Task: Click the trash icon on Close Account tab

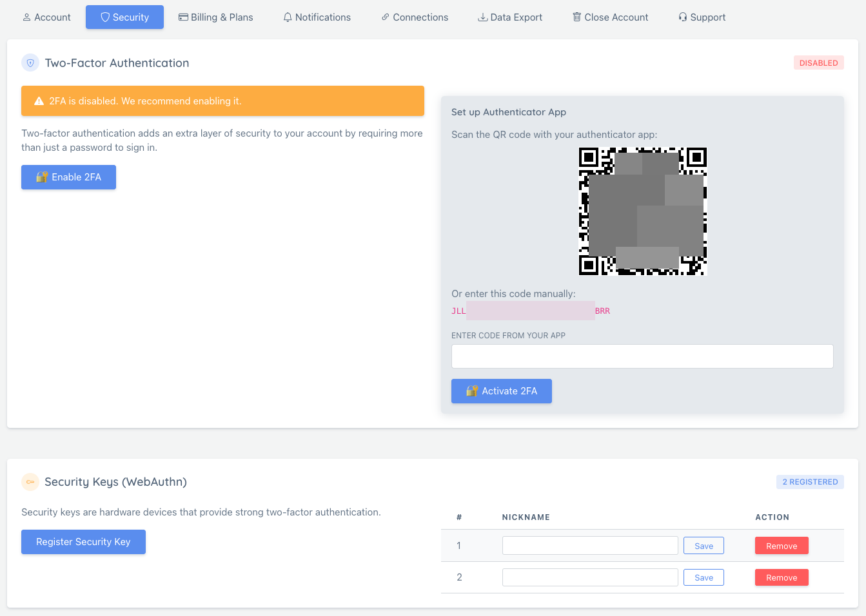Action: [576, 17]
